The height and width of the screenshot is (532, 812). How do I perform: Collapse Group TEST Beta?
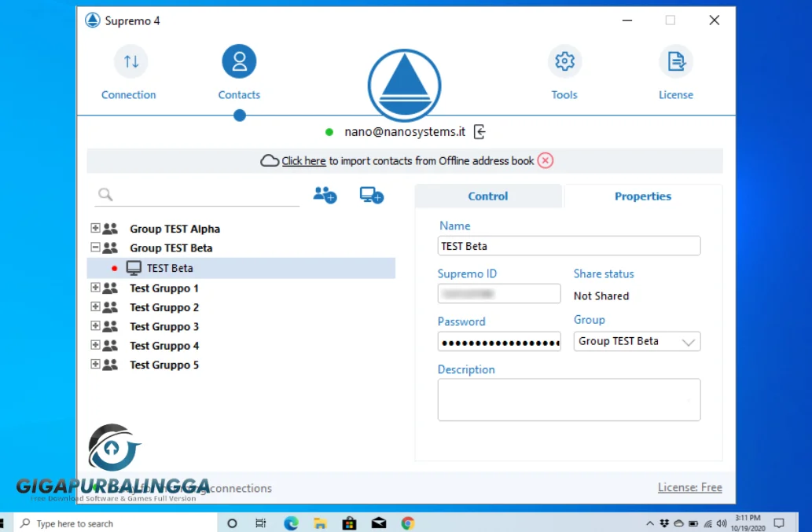tap(95, 248)
